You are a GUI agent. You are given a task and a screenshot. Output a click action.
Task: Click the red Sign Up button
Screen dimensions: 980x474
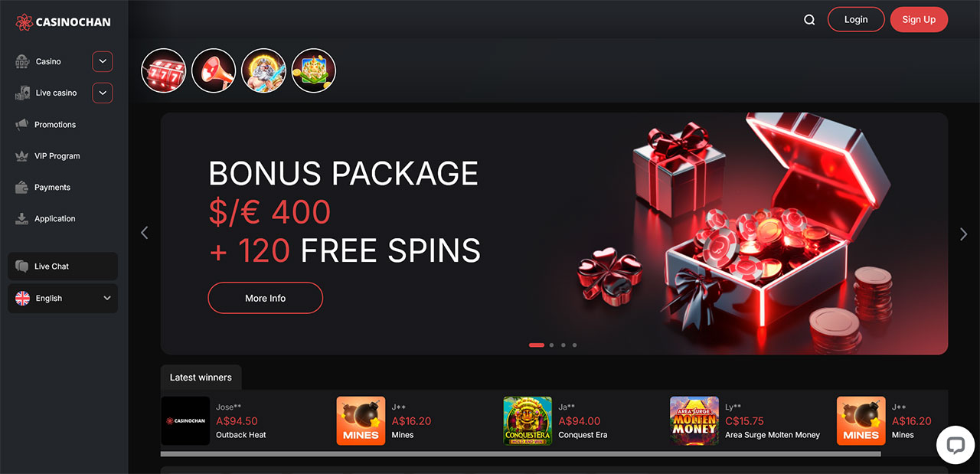point(919,20)
